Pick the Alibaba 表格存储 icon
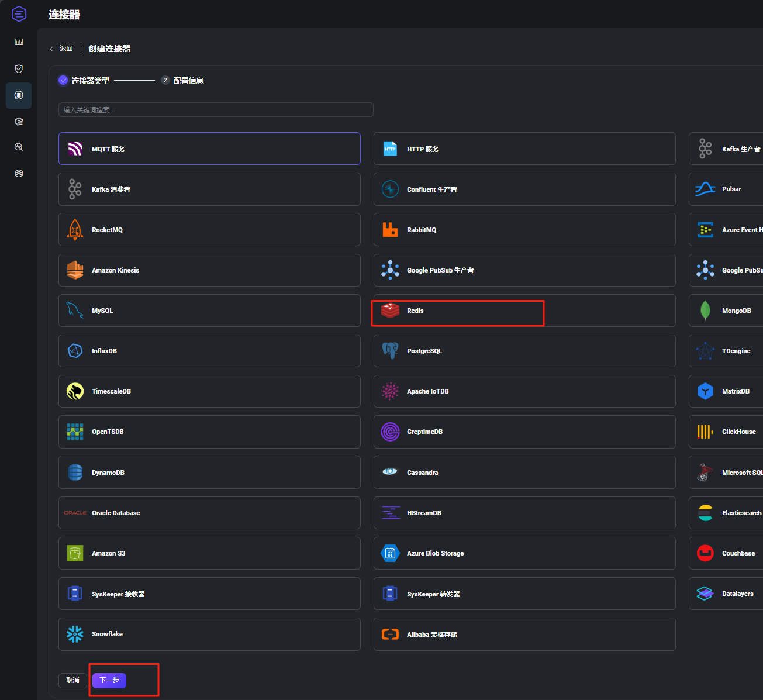Screen dimensions: 763x700 click(390, 634)
